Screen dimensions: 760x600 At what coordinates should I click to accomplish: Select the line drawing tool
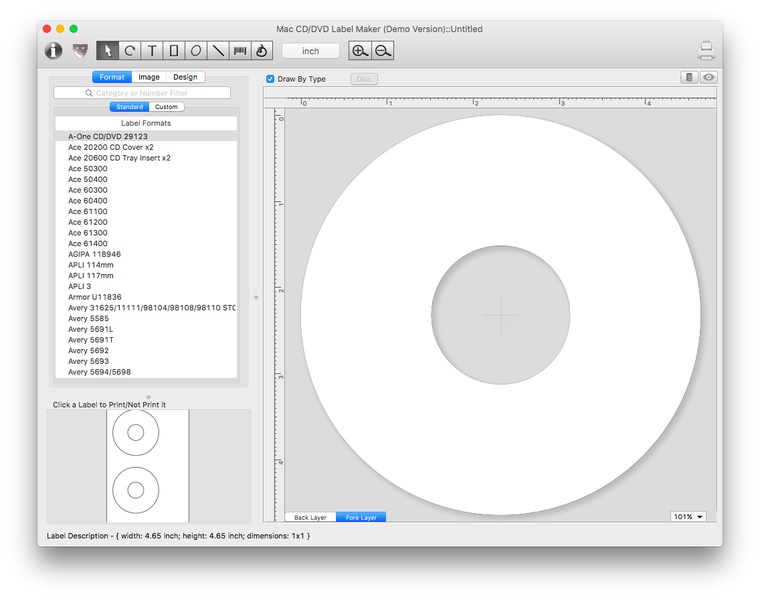(x=218, y=50)
